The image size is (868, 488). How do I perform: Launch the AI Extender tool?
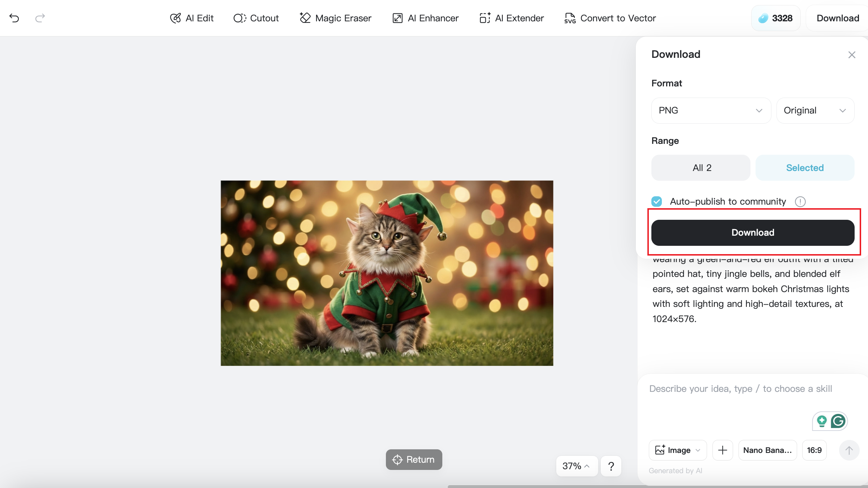click(511, 18)
